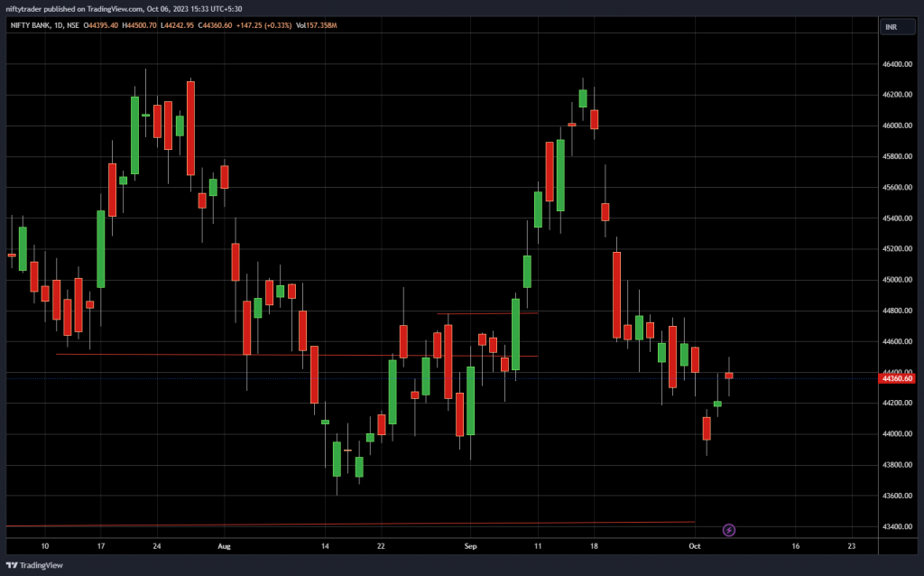
Task: Click the NIFTY BANK symbol title
Action: point(30,25)
